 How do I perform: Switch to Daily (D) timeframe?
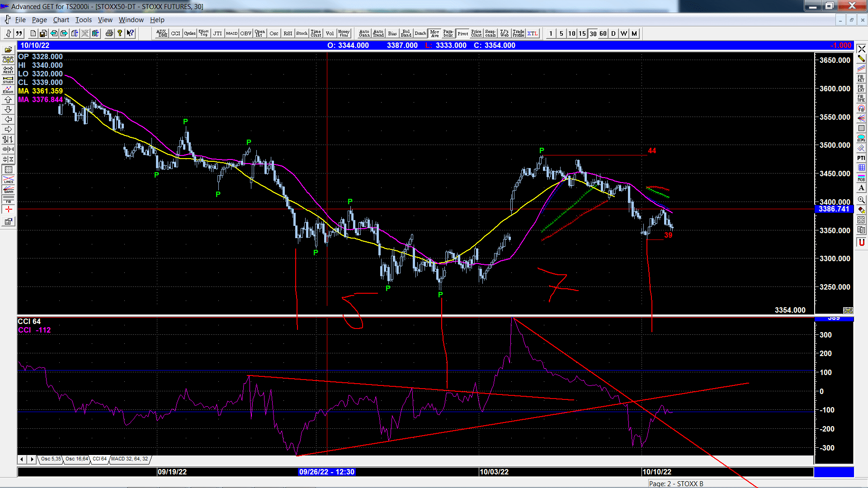[613, 33]
